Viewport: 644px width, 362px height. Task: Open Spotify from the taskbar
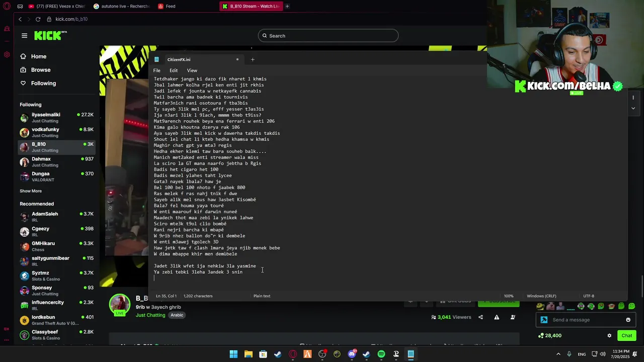pos(381,354)
